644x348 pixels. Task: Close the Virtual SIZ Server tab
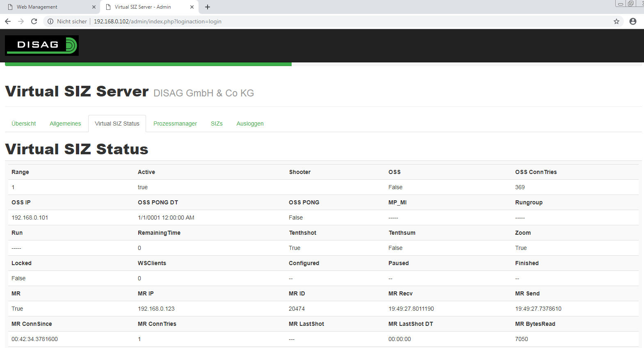tap(192, 7)
